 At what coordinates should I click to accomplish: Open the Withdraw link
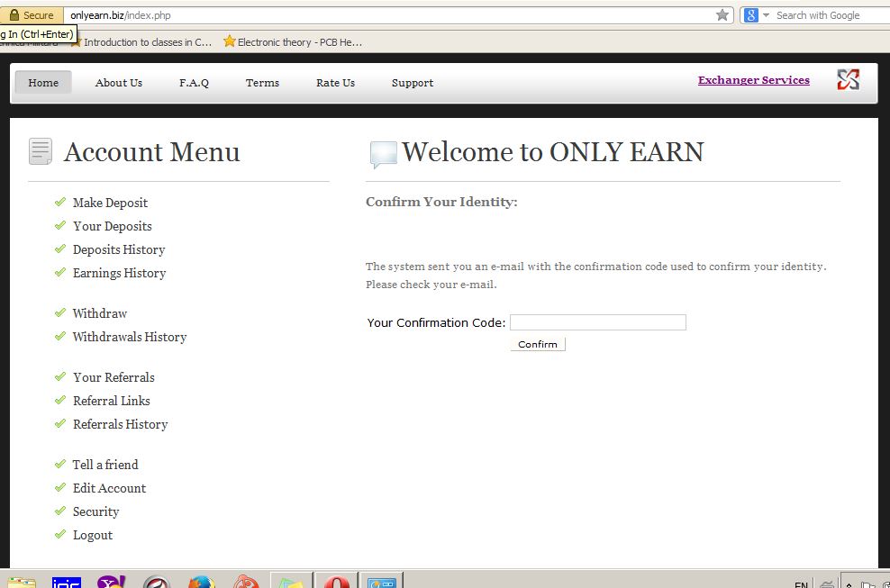coord(100,313)
